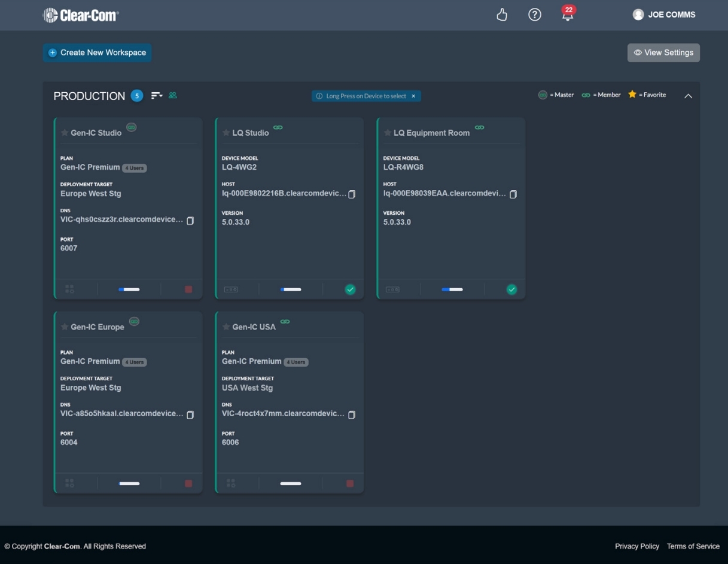
Task: Click the device icon at LQ Studio card footer
Action: click(x=231, y=289)
